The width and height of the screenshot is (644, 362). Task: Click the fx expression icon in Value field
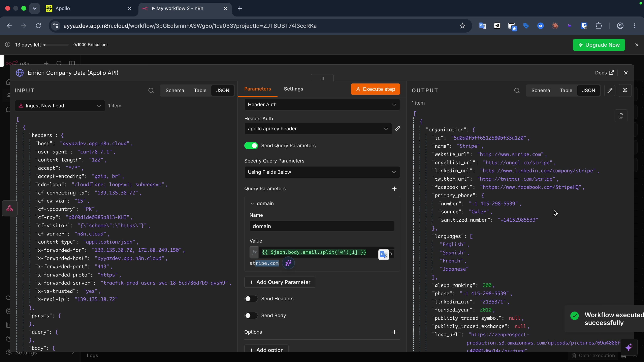click(254, 252)
